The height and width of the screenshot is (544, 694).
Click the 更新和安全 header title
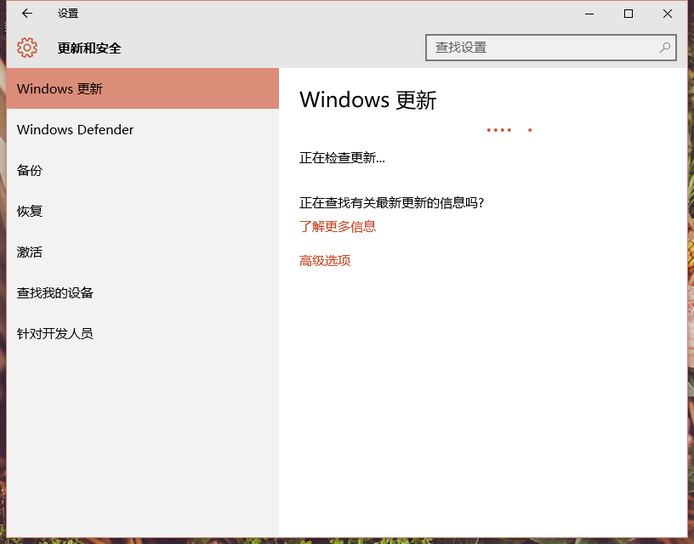89,48
